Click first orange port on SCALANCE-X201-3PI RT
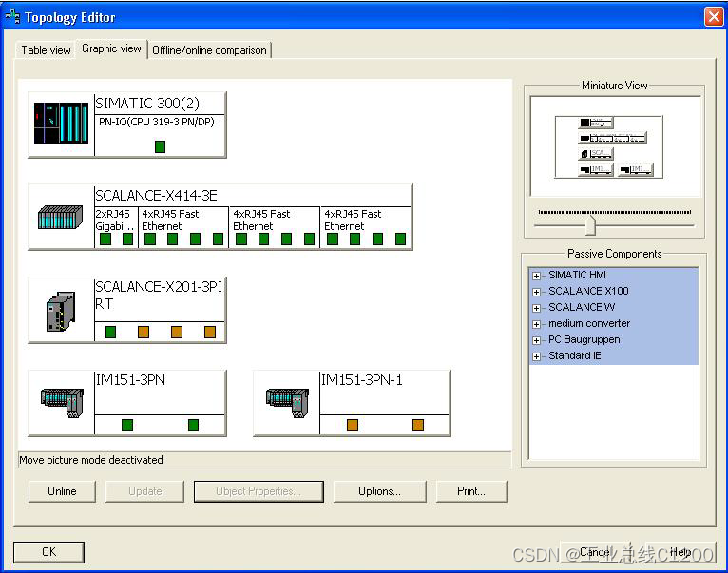This screenshot has width=728, height=573. (144, 332)
